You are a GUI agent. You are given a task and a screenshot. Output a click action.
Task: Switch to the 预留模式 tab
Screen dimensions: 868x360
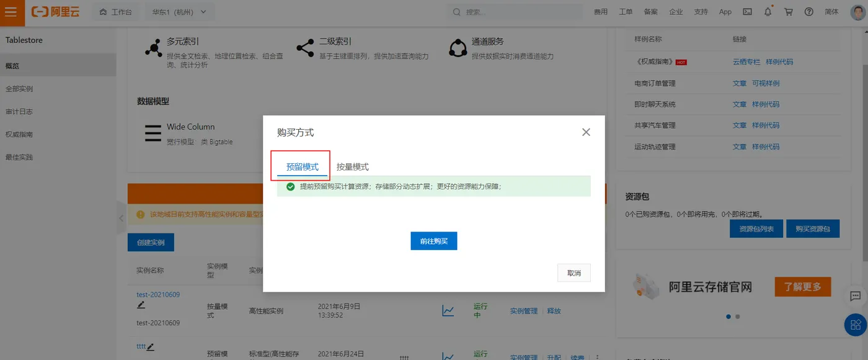coord(302,167)
